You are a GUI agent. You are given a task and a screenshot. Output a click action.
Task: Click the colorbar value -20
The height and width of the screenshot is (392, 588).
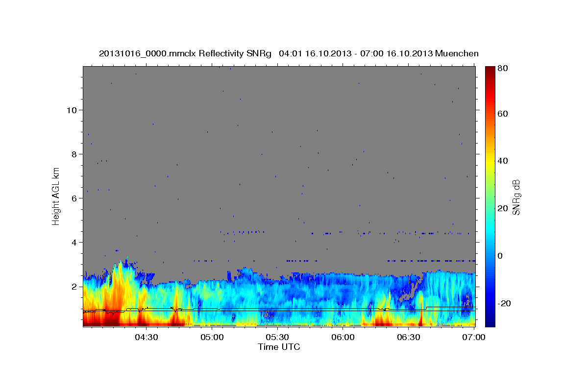(506, 303)
